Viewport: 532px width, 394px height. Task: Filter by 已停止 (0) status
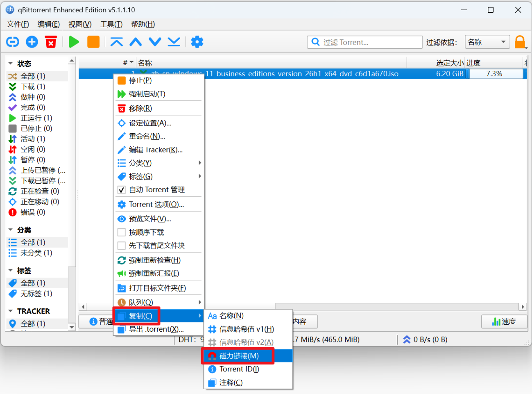(37, 128)
